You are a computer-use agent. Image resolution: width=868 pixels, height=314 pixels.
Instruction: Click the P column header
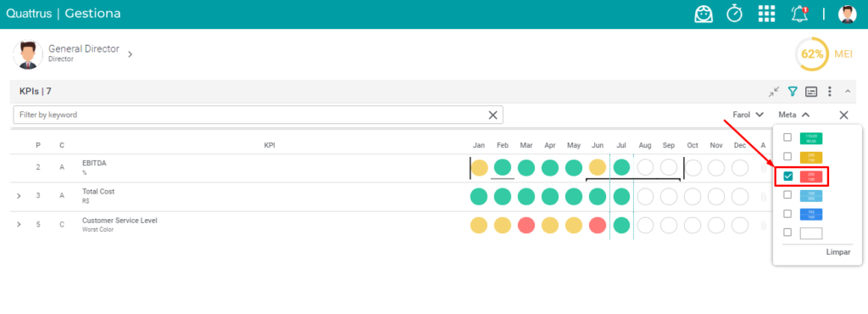(x=38, y=145)
